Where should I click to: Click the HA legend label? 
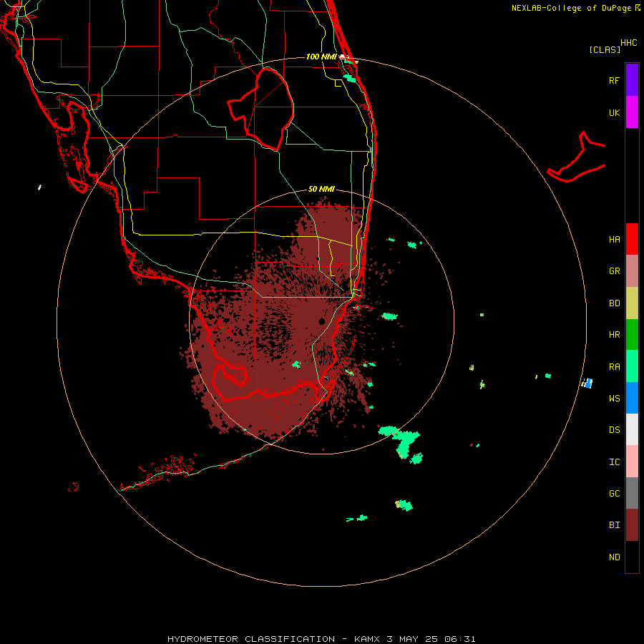pos(614,240)
